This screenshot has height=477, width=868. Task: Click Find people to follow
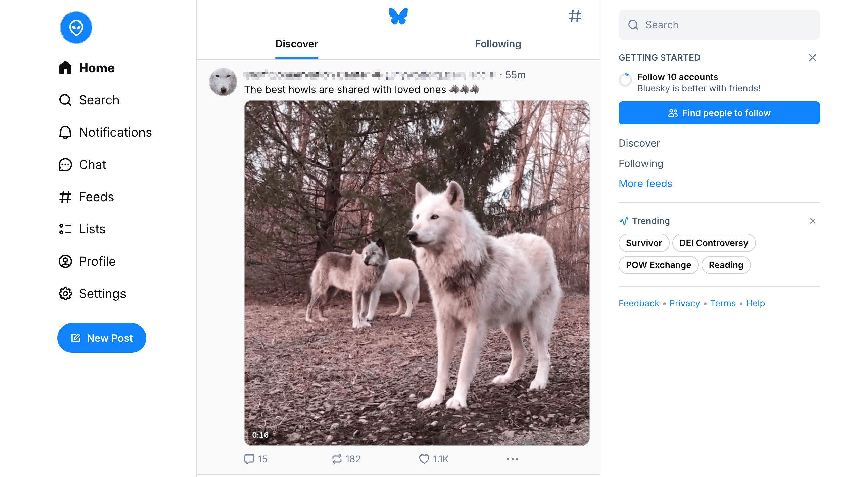coord(719,113)
